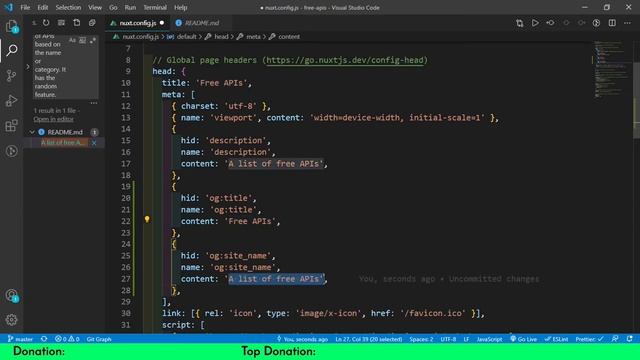Click 'Spaces: 2' indentation setting
Screen dimensions: 640x360
click(x=421, y=339)
